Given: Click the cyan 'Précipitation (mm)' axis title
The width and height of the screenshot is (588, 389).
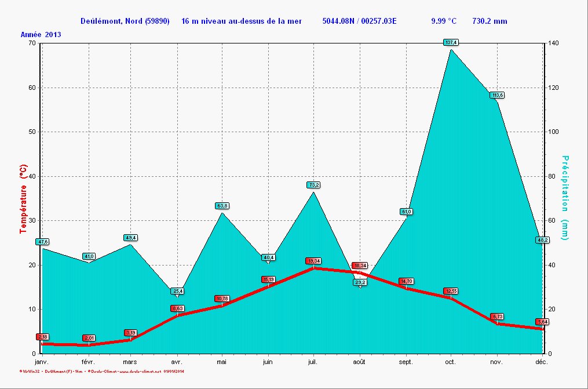Looking at the screenshot, I should click(565, 198).
